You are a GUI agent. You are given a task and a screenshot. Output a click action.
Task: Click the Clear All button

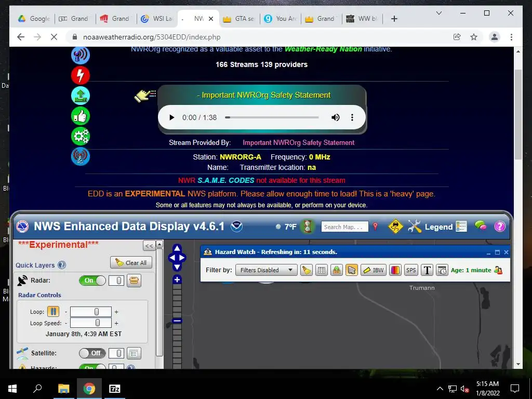click(x=131, y=262)
